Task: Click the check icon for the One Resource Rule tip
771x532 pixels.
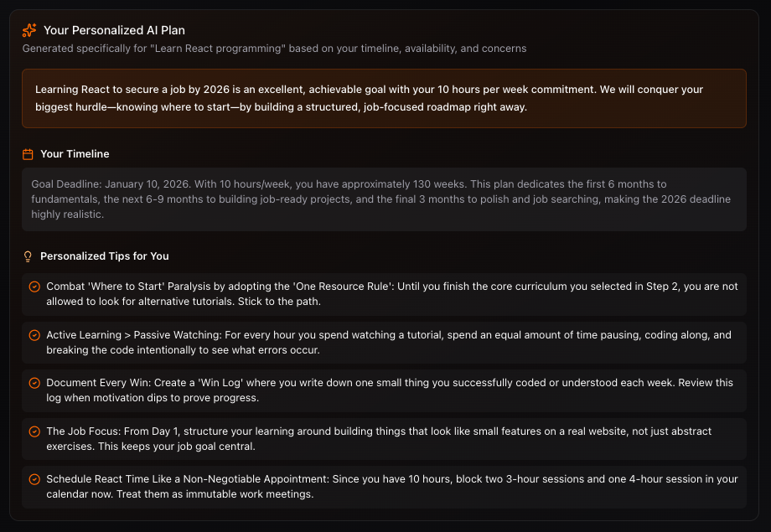Action: [34, 287]
